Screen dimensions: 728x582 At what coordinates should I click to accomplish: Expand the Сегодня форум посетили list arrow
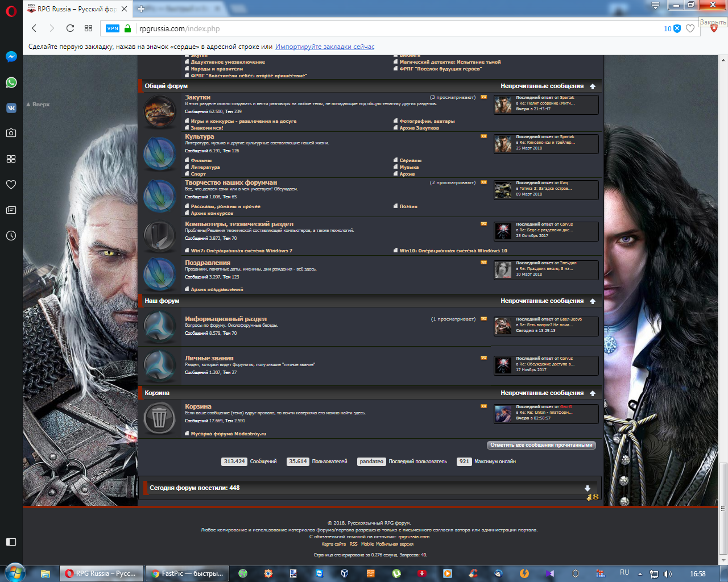tap(588, 488)
